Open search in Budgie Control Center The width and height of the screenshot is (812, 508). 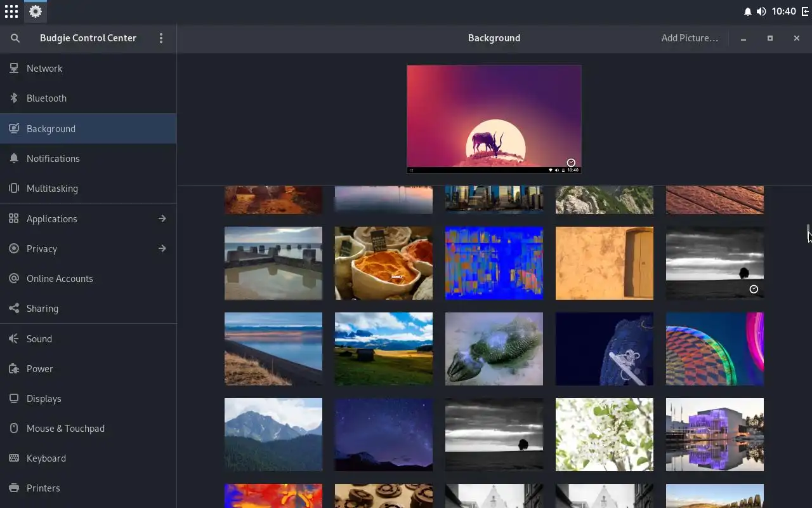click(15, 38)
